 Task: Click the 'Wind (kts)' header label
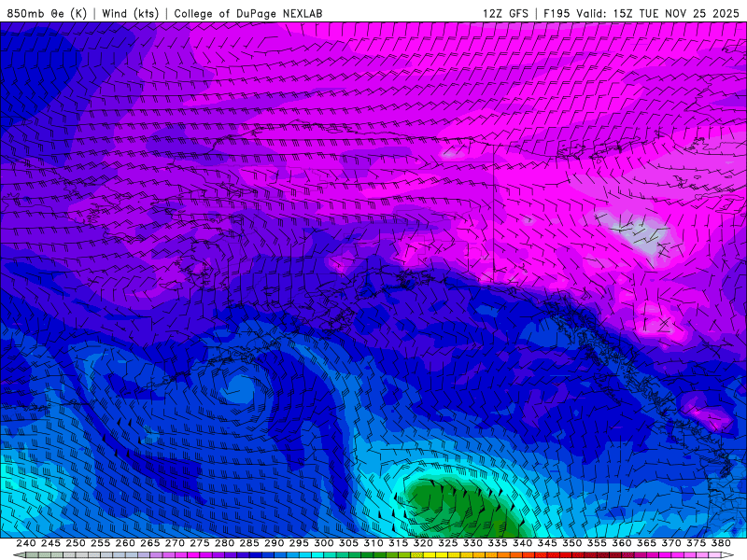point(131,13)
